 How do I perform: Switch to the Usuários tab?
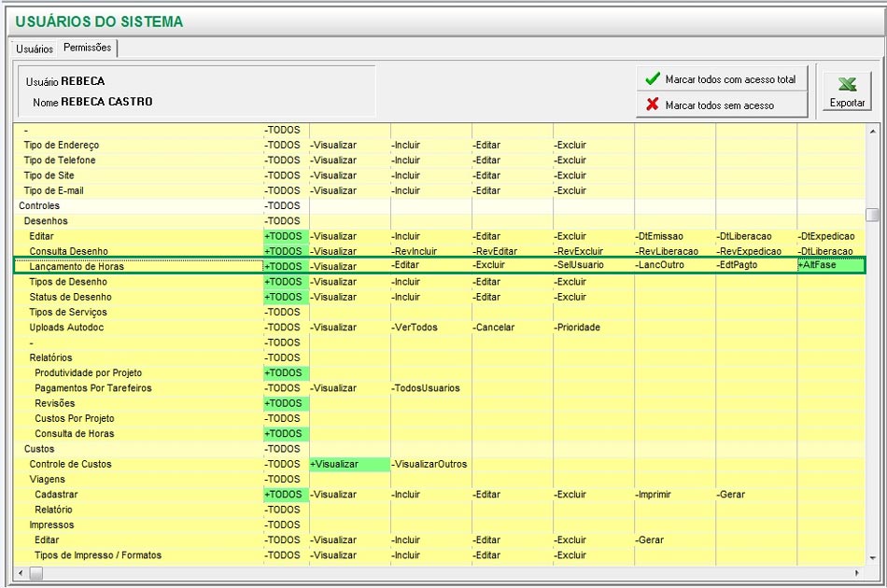pyautogui.click(x=35, y=49)
